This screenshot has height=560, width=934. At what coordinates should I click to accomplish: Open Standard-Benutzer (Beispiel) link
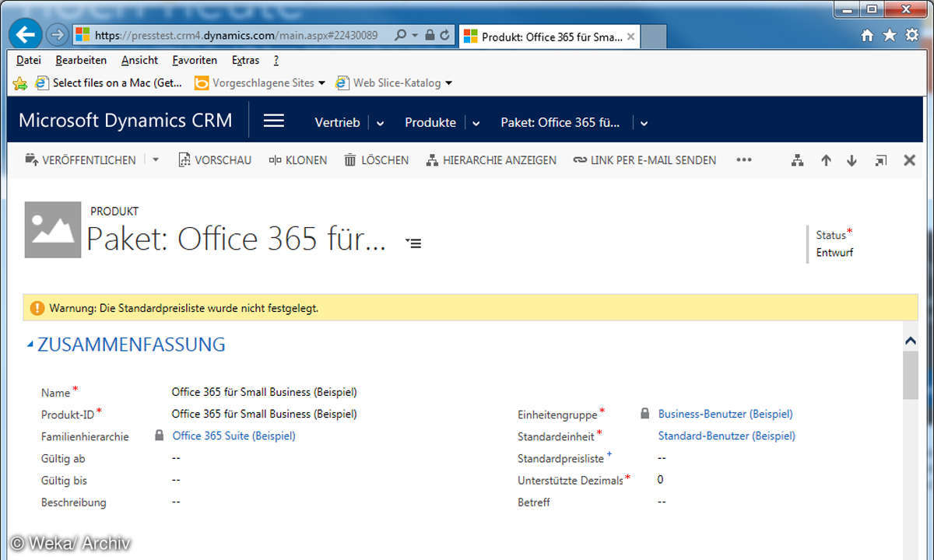click(x=727, y=436)
